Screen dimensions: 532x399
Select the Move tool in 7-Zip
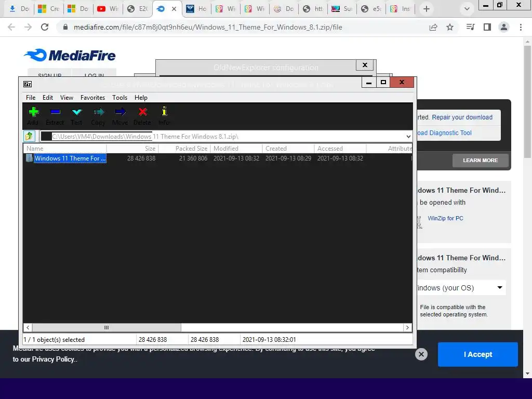coord(120,116)
